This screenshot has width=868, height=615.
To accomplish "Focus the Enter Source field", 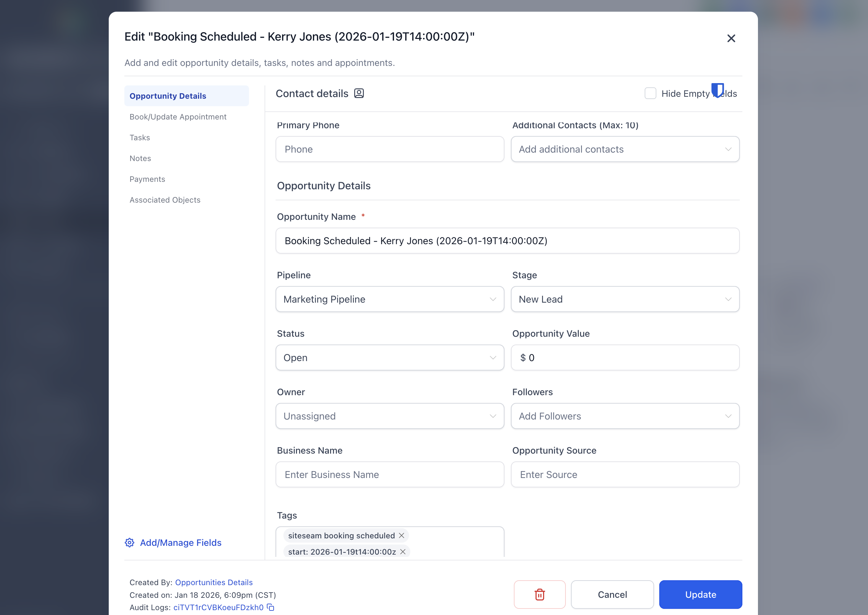I will 625,474.
